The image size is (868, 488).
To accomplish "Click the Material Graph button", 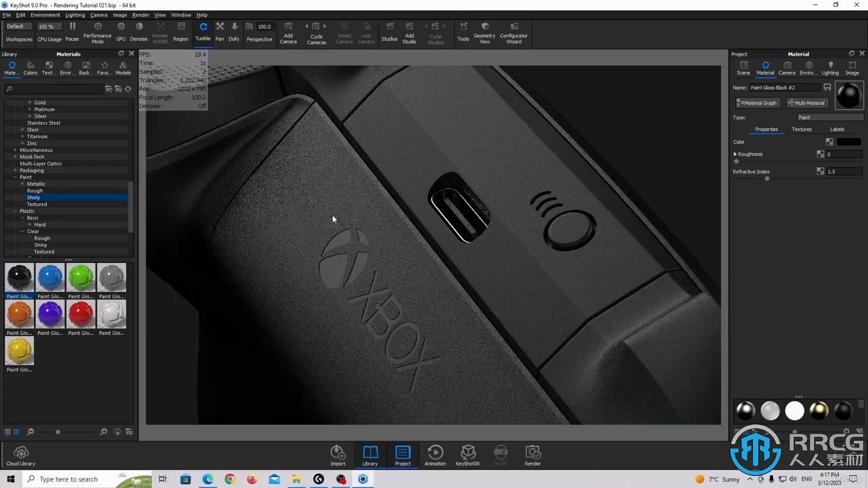I will coord(757,103).
